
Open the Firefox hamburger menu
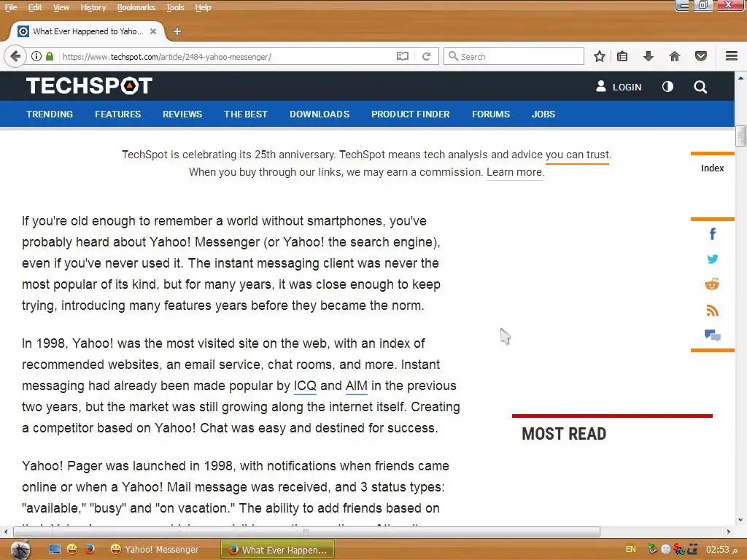[731, 56]
